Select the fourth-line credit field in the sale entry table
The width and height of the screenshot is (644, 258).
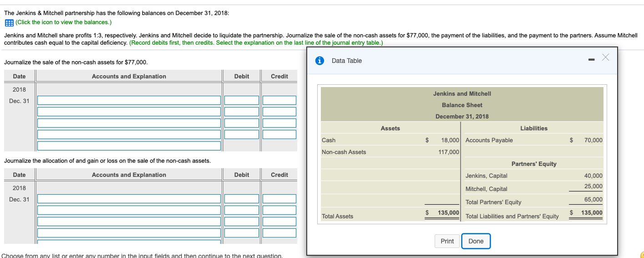(279, 134)
